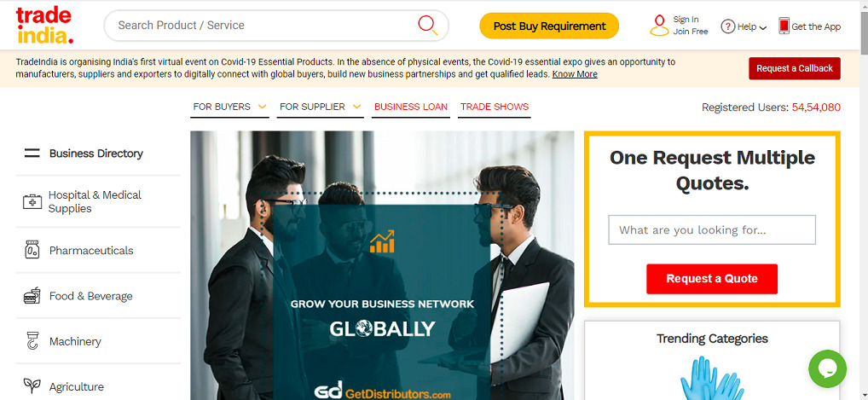Open the TRADE SHOWS menu item

point(495,107)
